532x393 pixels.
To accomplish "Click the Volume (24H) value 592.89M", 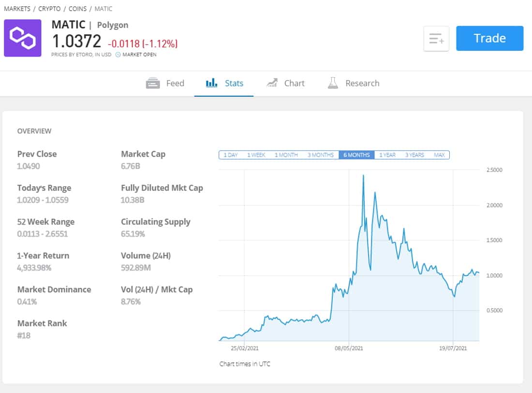I will point(136,268).
